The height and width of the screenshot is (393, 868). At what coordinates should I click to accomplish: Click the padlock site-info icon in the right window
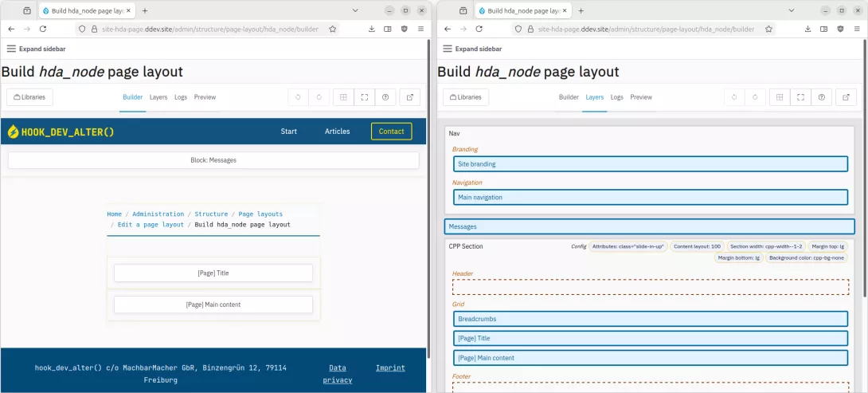(530, 29)
